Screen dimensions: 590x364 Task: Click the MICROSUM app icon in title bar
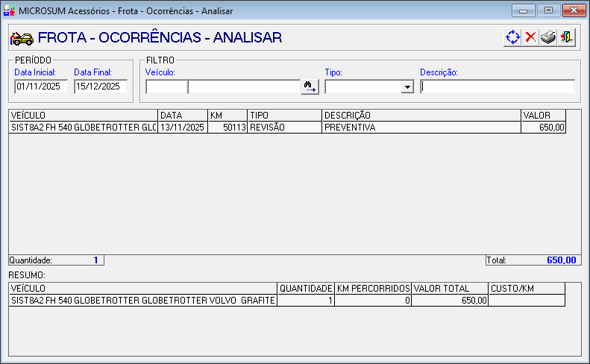coord(9,10)
